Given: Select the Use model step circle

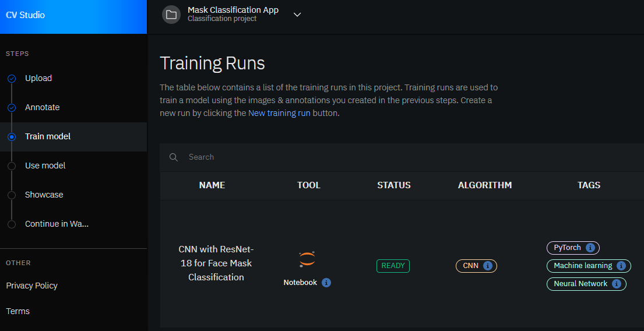Looking at the screenshot, I should point(12,166).
